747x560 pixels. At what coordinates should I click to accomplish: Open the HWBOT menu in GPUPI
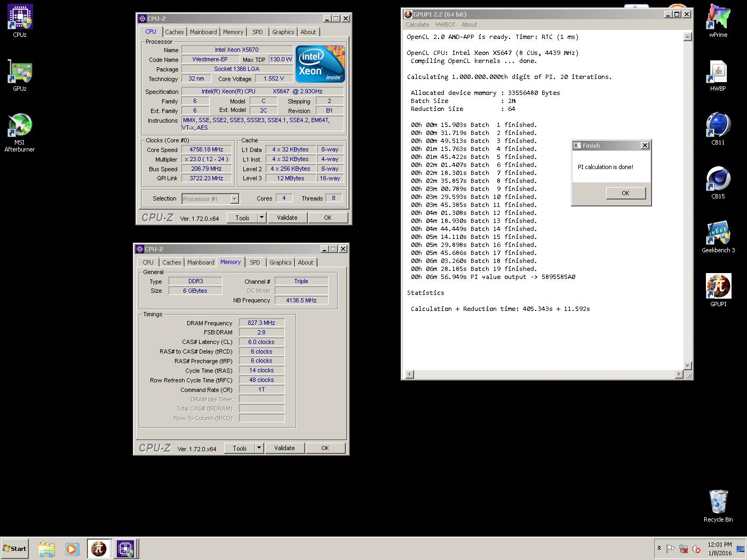(x=445, y=25)
